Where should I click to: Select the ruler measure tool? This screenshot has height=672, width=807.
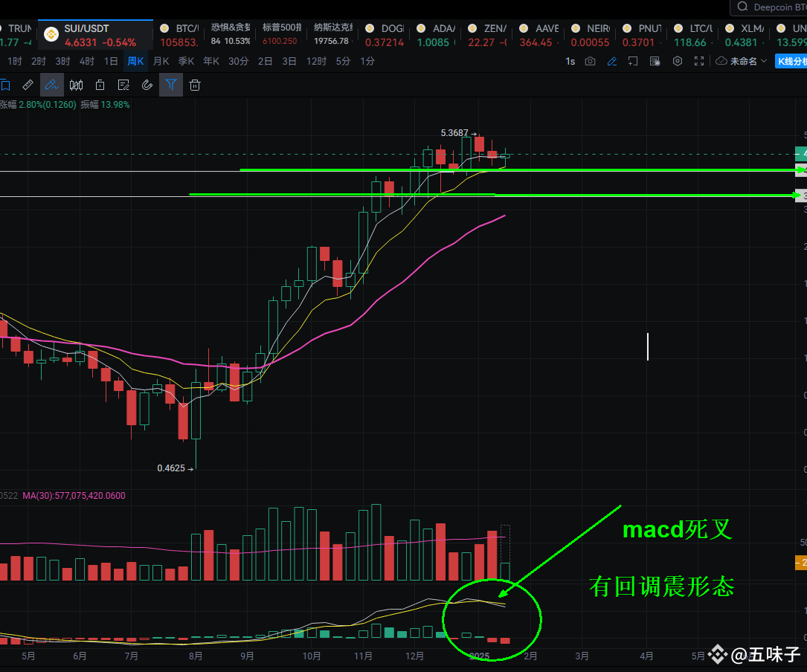pos(28,85)
